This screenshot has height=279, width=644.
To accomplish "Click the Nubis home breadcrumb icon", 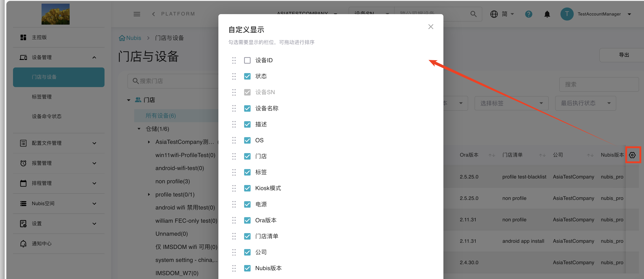I will tap(122, 38).
